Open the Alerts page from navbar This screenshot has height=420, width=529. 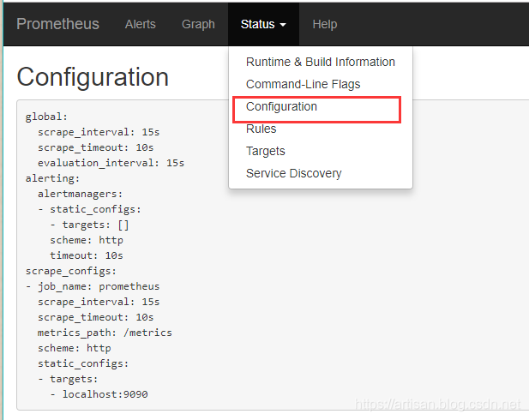141,24
